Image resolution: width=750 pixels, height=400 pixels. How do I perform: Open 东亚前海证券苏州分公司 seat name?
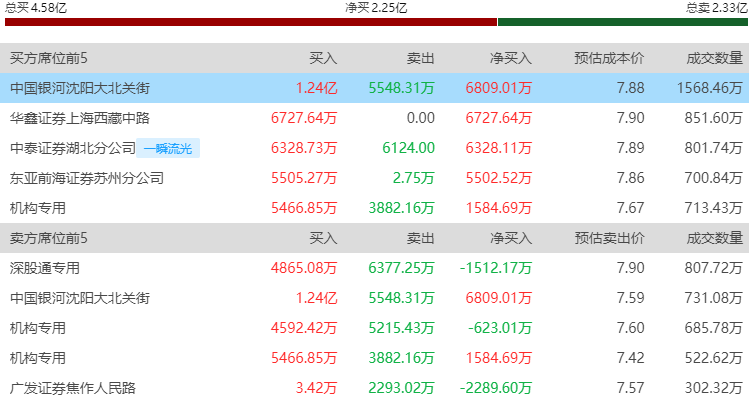pyautogui.click(x=87, y=178)
